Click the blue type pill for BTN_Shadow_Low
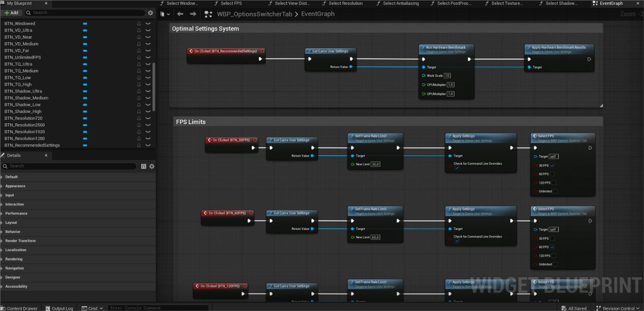 (x=85, y=105)
